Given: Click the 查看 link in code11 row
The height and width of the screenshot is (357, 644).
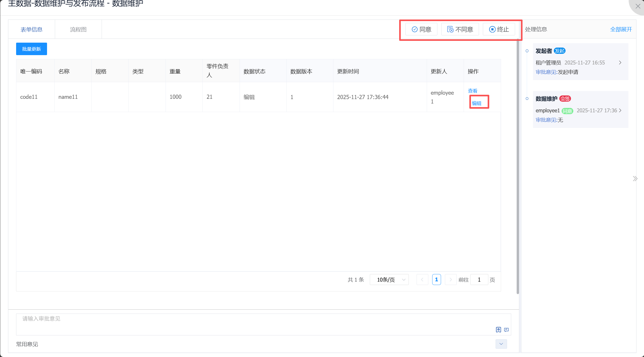Looking at the screenshot, I should coord(472,91).
